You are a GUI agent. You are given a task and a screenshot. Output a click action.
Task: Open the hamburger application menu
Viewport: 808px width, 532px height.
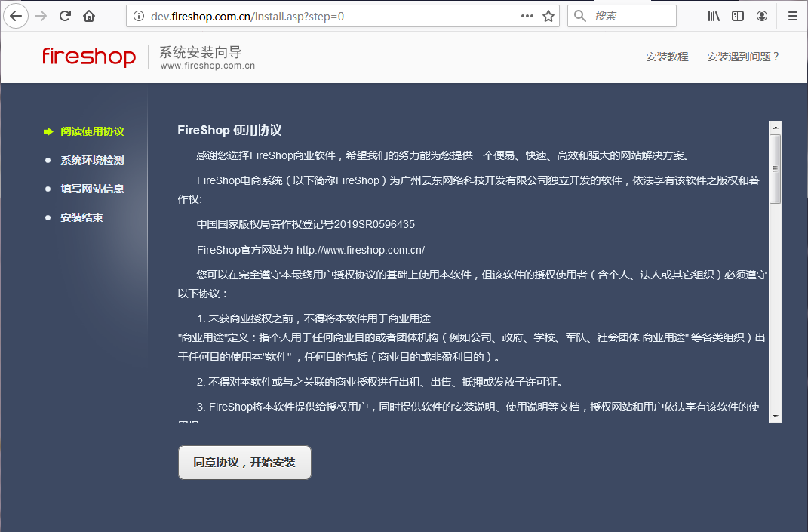pos(793,16)
